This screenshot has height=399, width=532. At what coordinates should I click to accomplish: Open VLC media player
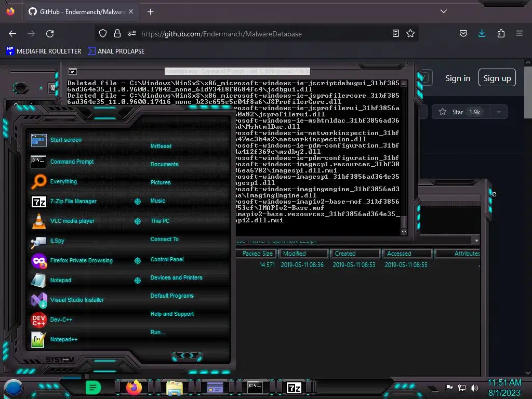point(63,221)
